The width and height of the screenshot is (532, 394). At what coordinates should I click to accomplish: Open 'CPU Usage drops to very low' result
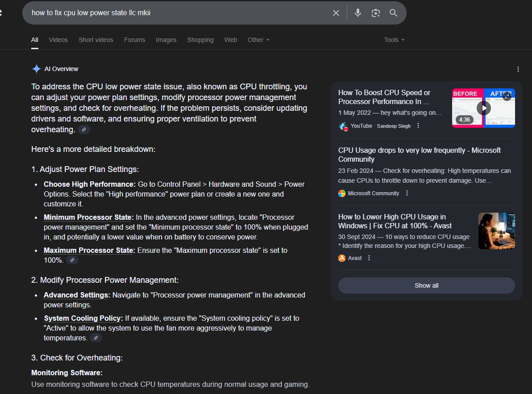[x=420, y=155]
